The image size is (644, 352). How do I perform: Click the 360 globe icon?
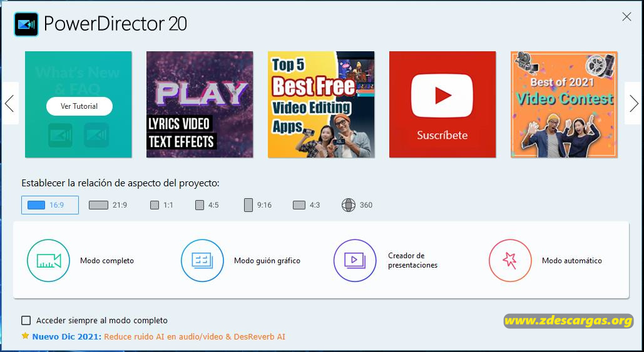(348, 205)
